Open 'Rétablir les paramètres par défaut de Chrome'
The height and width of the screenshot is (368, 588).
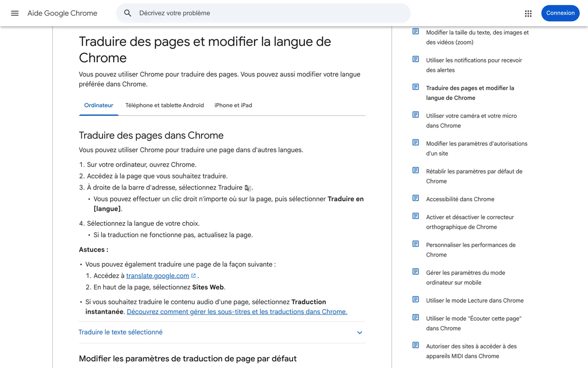coord(474,176)
